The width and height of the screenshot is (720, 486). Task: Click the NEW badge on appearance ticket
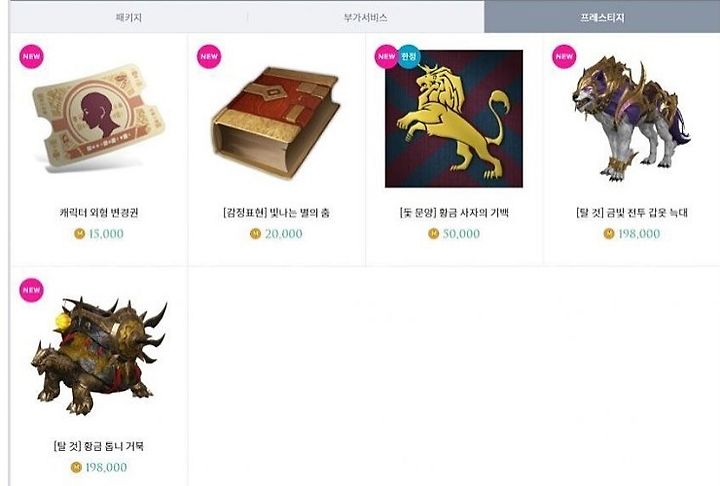(31, 57)
